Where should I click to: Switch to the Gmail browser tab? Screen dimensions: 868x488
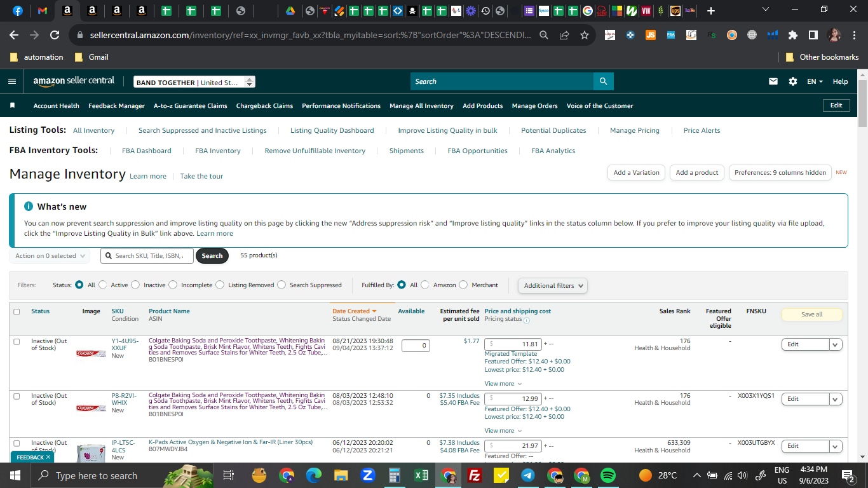43,11
